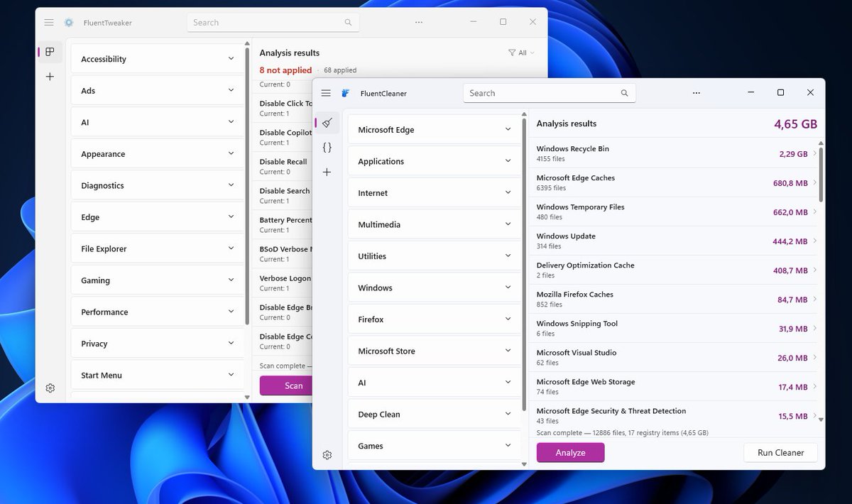Open FluentTweaker hamburger menu

click(49, 23)
